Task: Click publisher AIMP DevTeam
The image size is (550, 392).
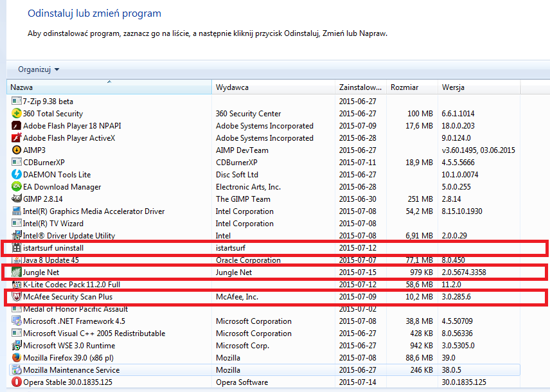Action: click(242, 150)
